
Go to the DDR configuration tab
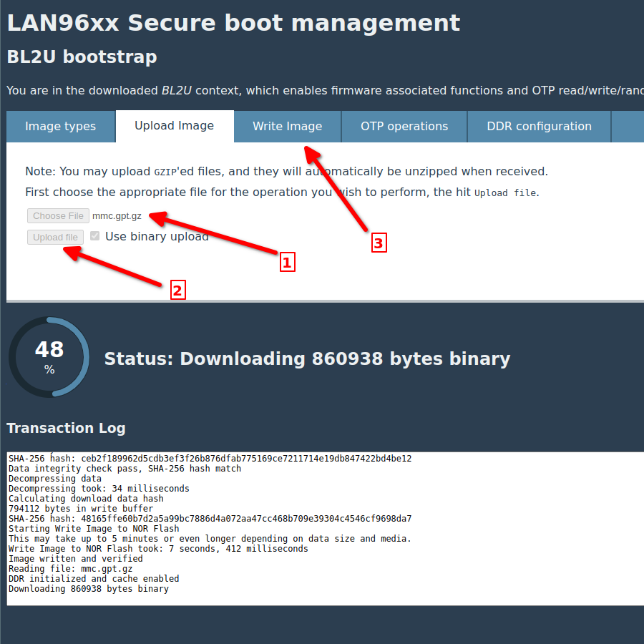(539, 127)
